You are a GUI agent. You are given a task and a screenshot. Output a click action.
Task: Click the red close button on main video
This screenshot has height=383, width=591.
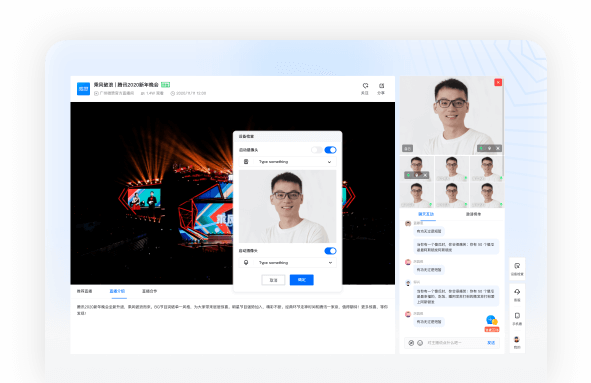coord(498,82)
